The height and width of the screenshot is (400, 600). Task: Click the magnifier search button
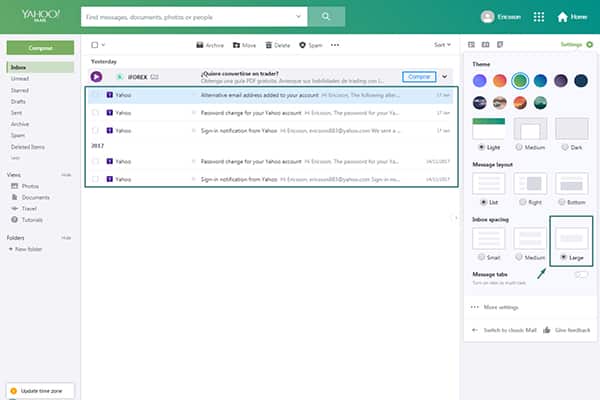(x=326, y=16)
